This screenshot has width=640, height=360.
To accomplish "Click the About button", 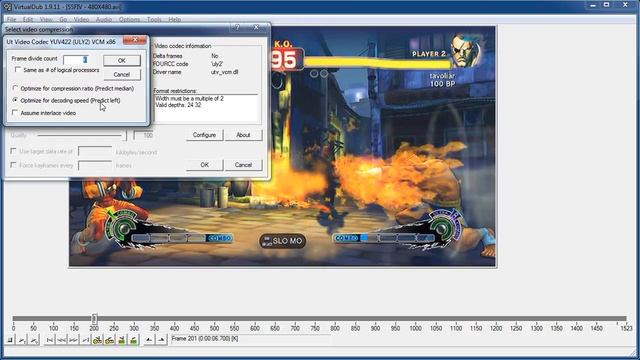I will tap(243, 135).
